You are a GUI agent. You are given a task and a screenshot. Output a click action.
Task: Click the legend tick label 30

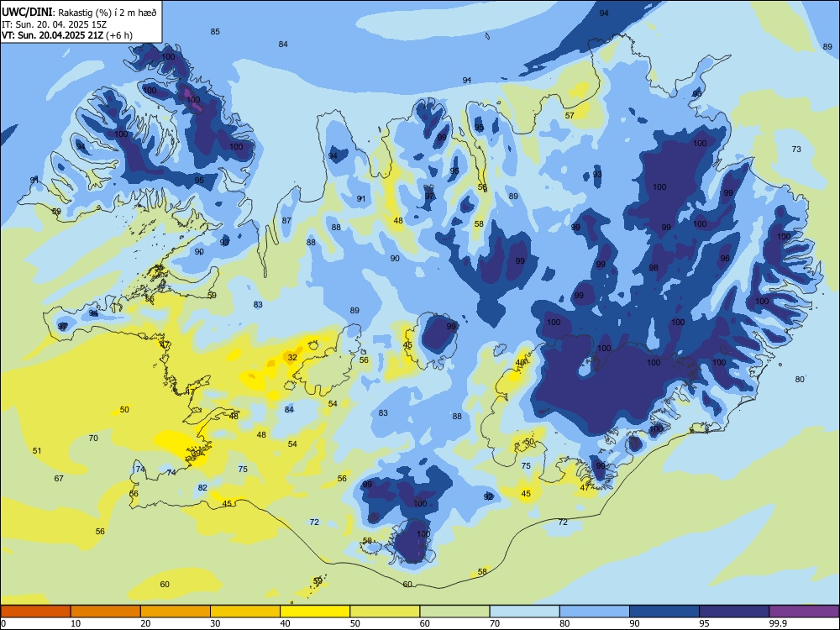tap(215, 623)
